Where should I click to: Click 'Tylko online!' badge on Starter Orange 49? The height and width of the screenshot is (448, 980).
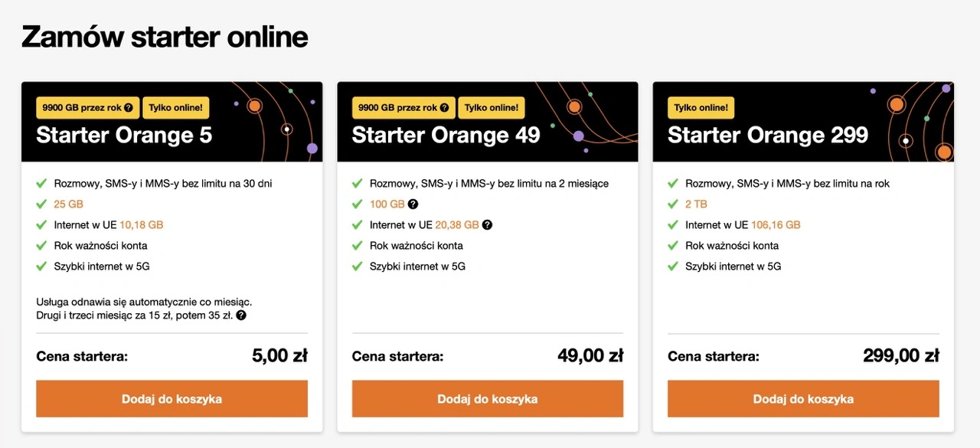[492, 108]
